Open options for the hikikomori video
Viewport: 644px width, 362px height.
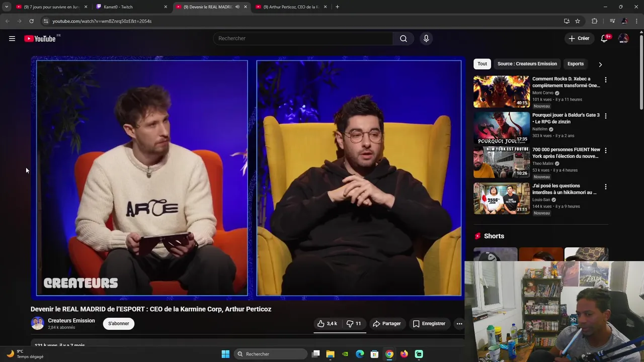pos(605,187)
